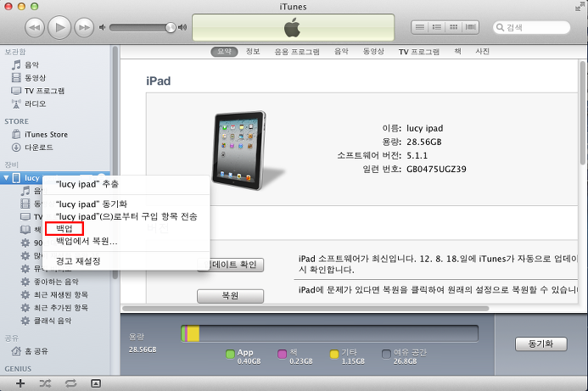The image size is (588, 391).
Task: Select the 사진 tab
Action: pyautogui.click(x=482, y=52)
